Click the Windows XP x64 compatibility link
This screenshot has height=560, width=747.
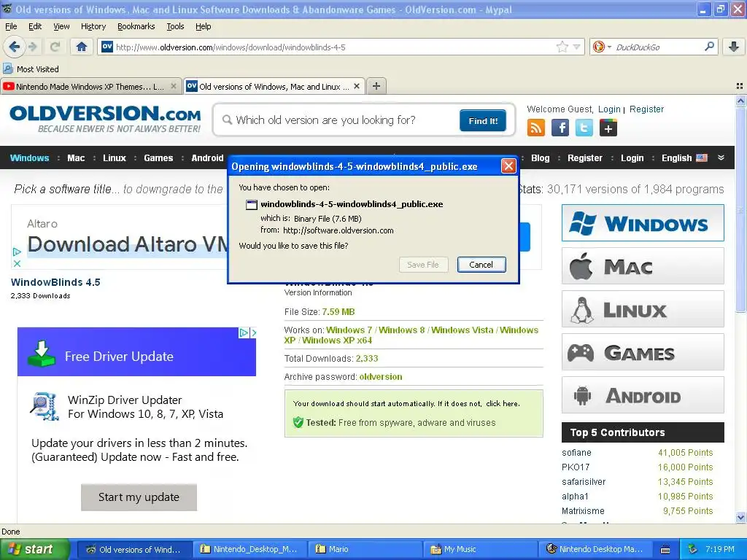pos(337,340)
